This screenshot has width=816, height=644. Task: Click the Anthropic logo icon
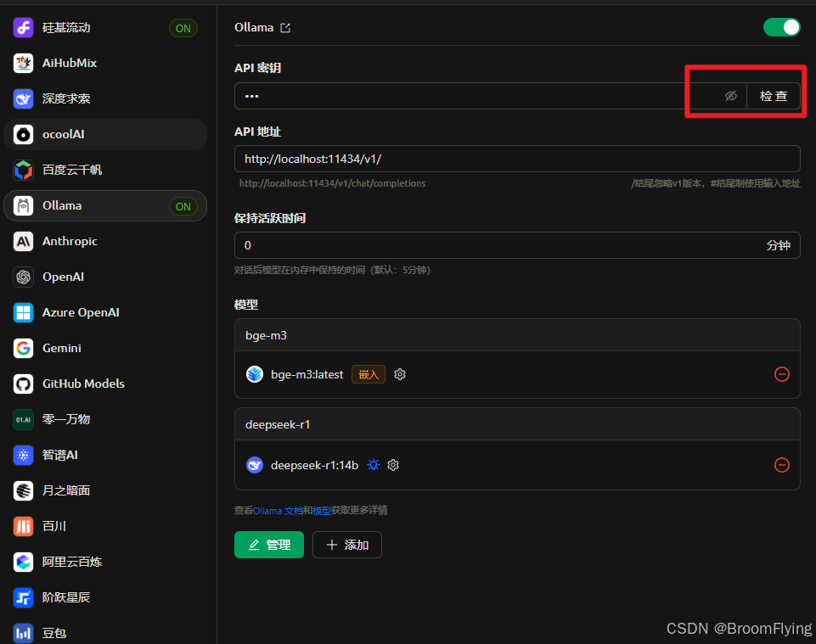pyautogui.click(x=24, y=241)
